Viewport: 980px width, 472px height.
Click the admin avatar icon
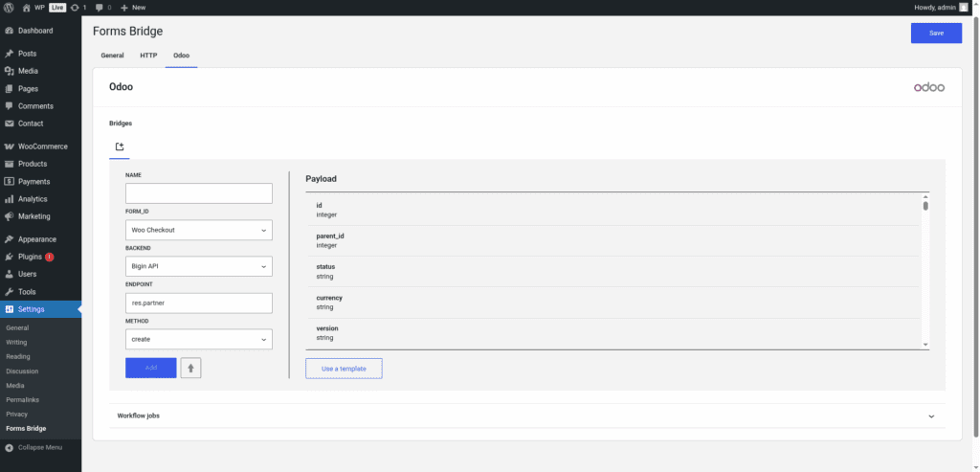coord(963,8)
